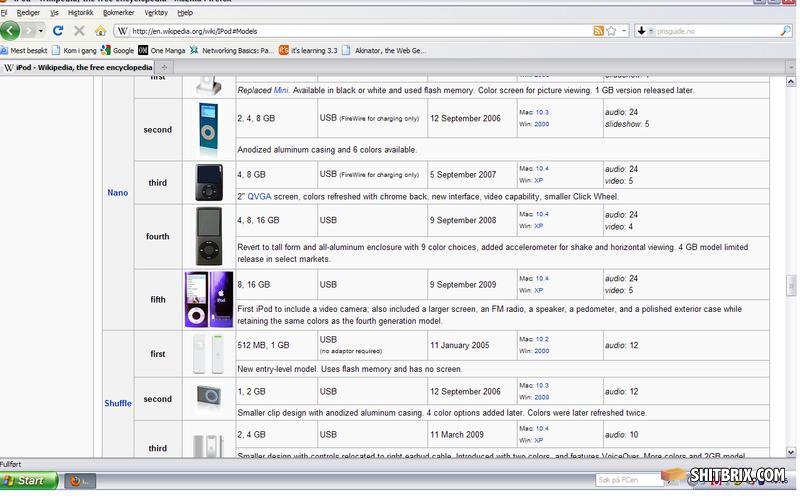Open Mac 10.2 link in Shuffle first row

coord(542,339)
